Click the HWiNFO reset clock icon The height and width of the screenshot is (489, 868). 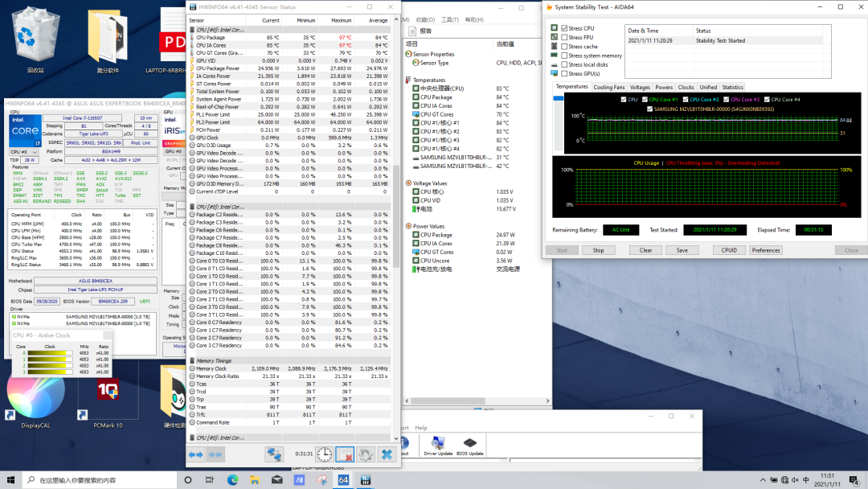[x=324, y=454]
